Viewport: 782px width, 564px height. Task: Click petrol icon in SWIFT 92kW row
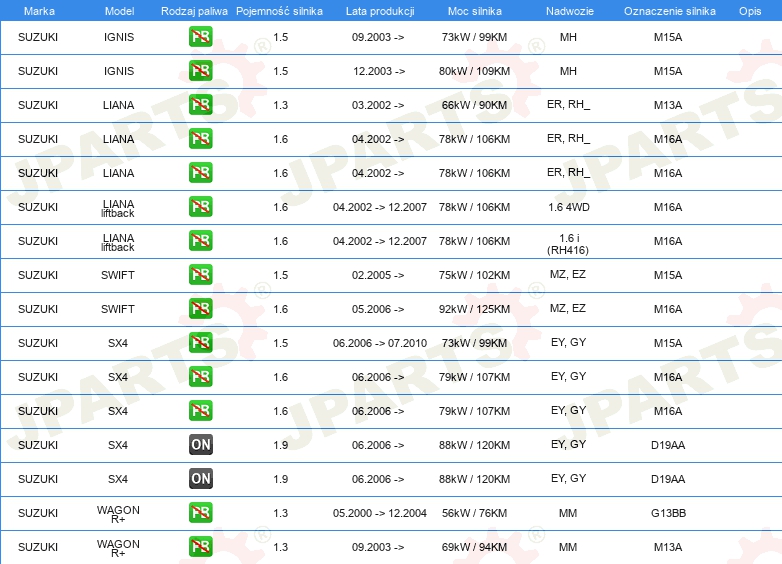pos(200,309)
